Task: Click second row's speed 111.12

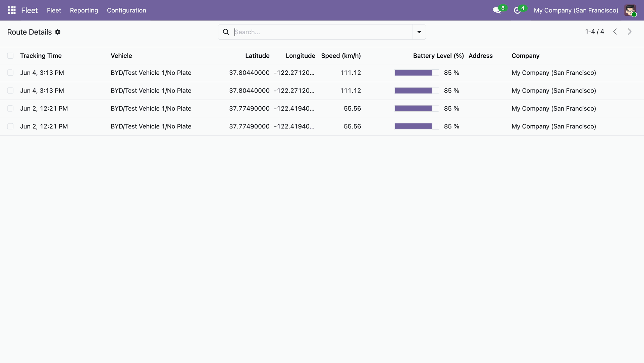Action: (x=351, y=90)
